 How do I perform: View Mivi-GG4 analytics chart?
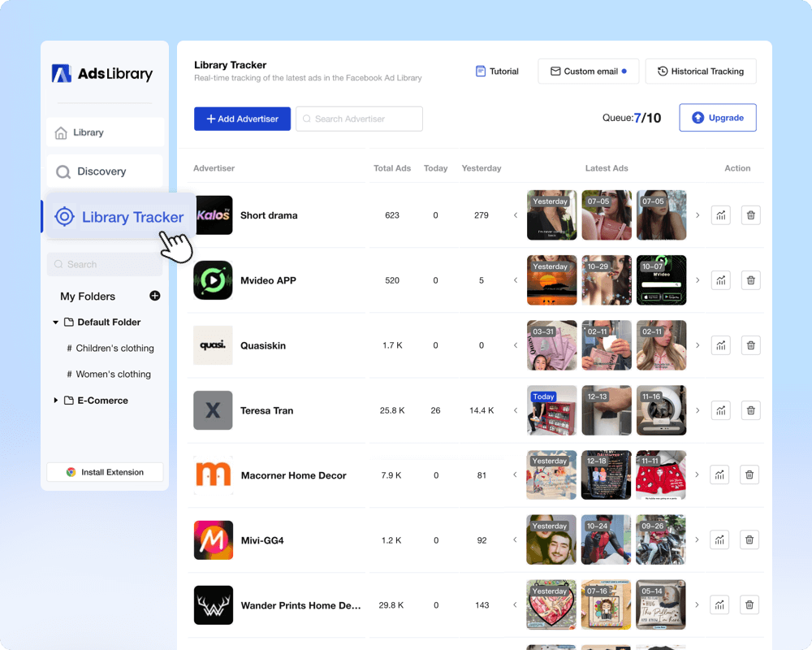point(719,540)
